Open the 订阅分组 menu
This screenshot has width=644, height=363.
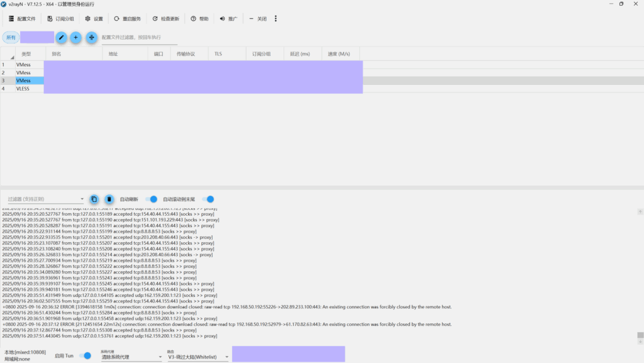tap(60, 19)
